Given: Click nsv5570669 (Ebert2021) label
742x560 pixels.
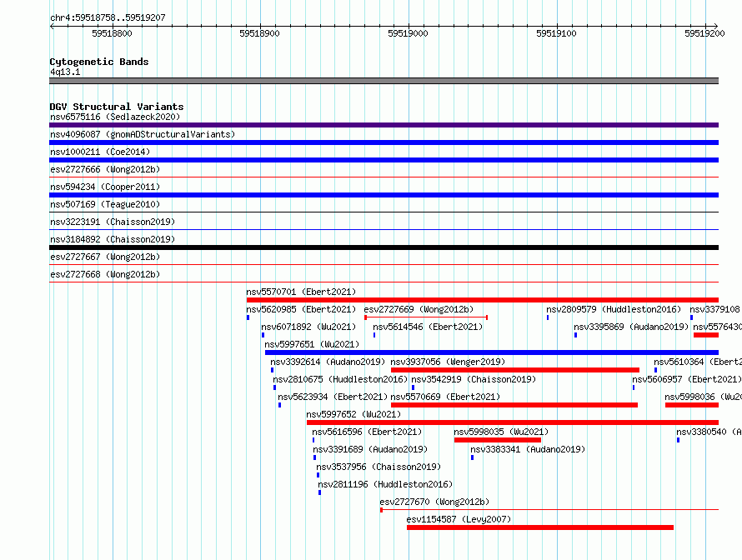Looking at the screenshot, I should 445,397.
